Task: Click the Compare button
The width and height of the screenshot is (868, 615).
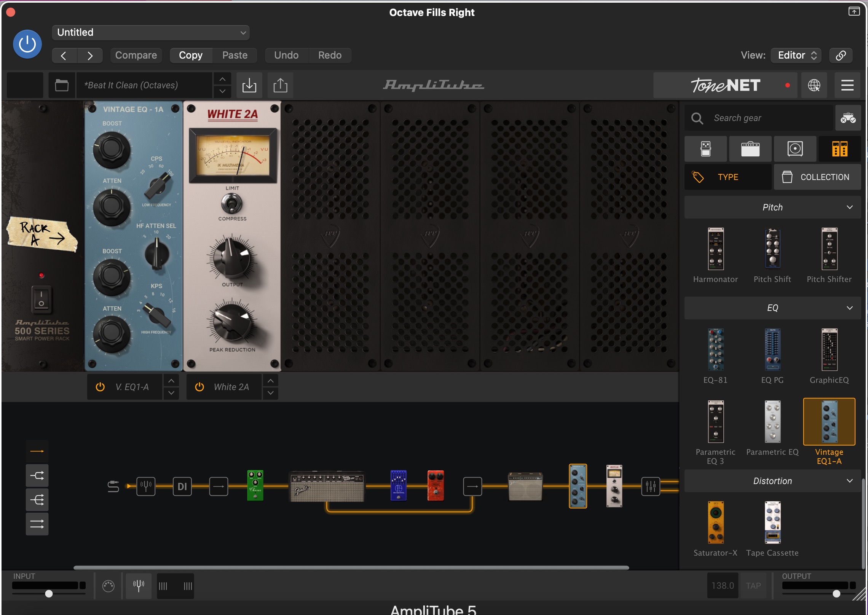Action: point(136,56)
